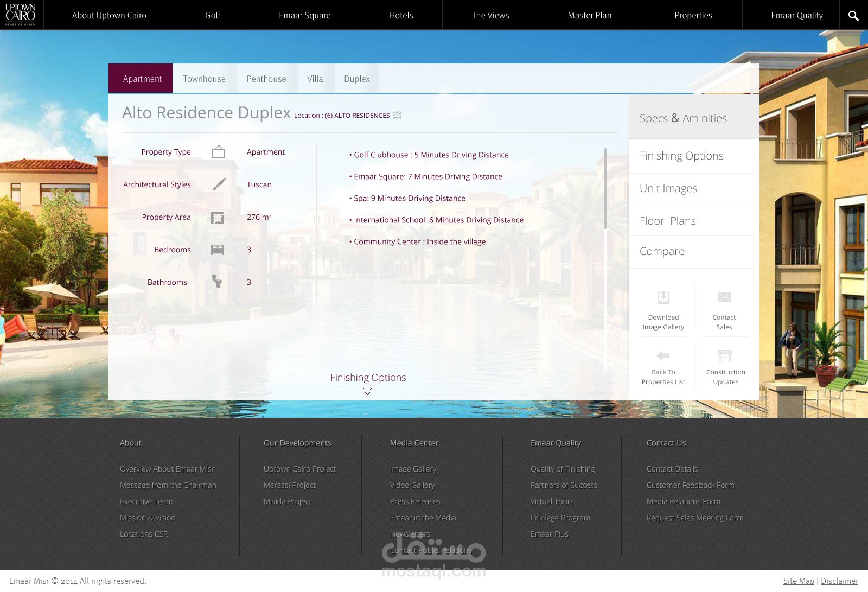Screen dimensions: 868x592
Task: Open Contact Details footer link
Action: [x=673, y=469]
